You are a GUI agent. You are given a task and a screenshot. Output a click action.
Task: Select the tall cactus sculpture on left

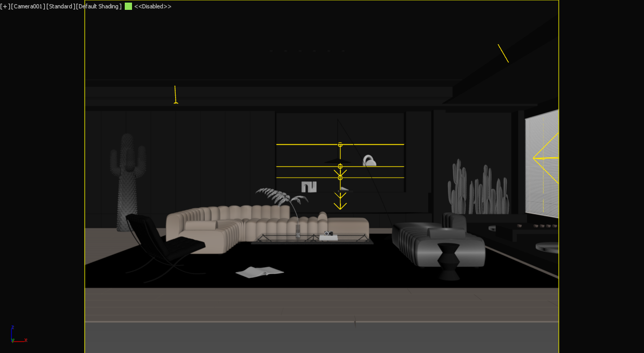(125, 182)
